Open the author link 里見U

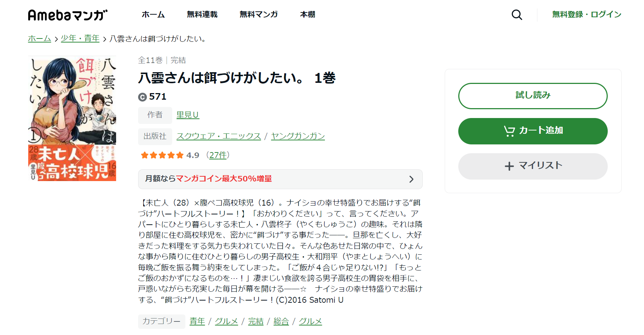pos(188,115)
